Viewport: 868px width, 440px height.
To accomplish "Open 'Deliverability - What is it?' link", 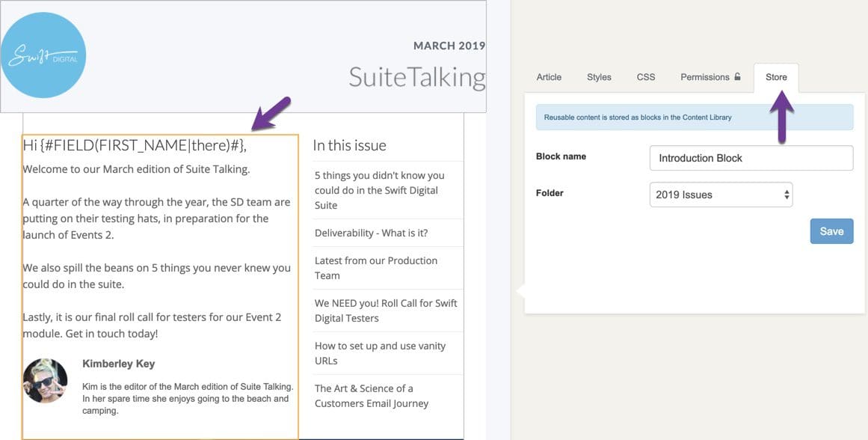I will (372, 233).
